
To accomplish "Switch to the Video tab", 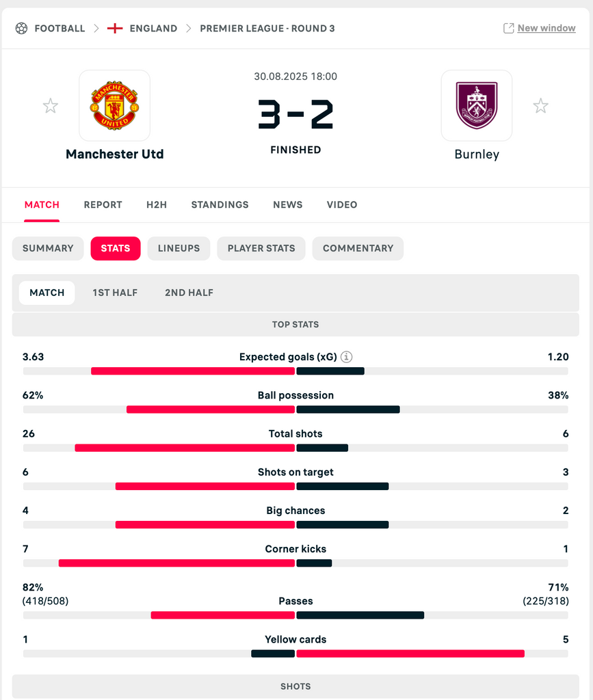I will click(342, 205).
